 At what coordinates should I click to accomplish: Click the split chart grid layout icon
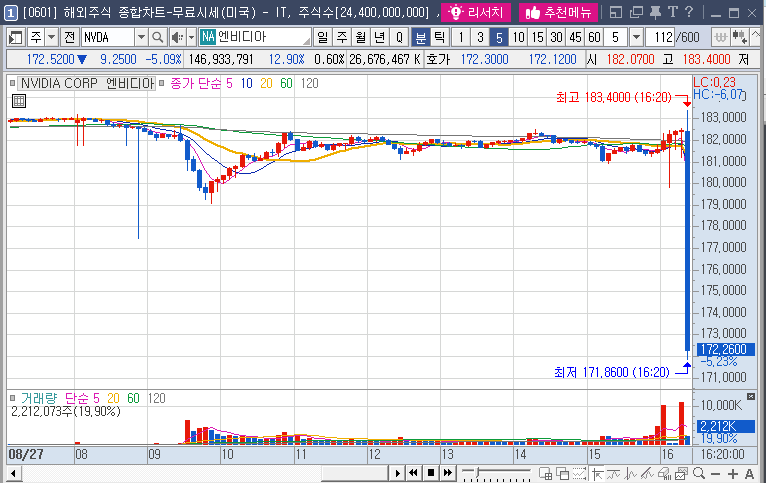pyautogui.click(x=545, y=473)
